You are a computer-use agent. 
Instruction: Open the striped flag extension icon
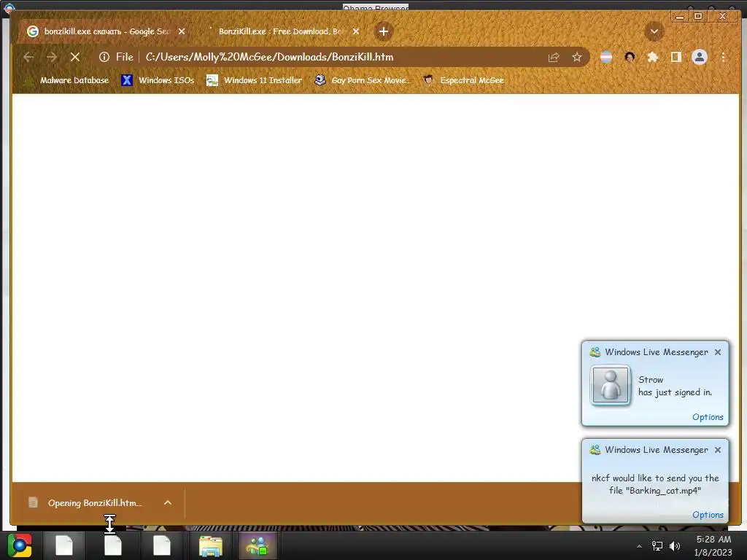pos(606,58)
